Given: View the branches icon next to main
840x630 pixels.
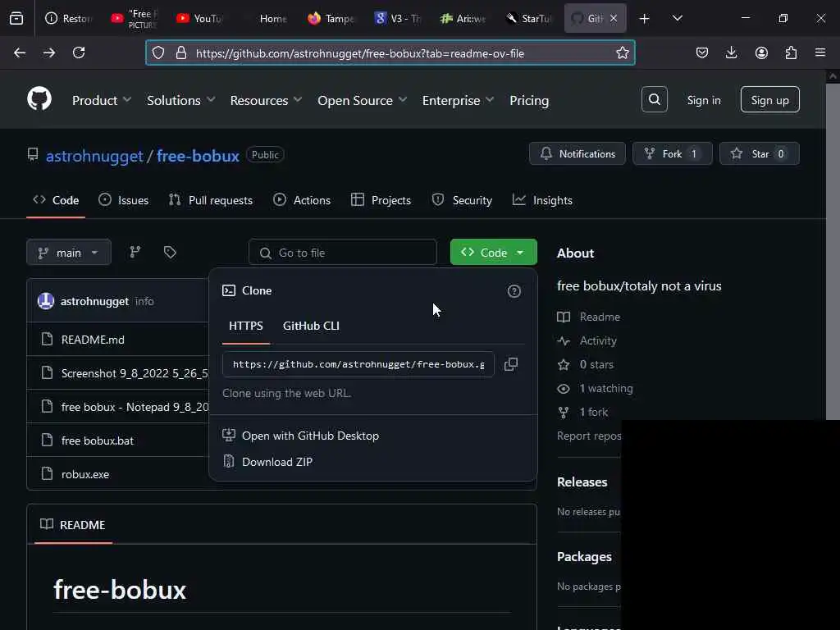Looking at the screenshot, I should click(x=135, y=252).
